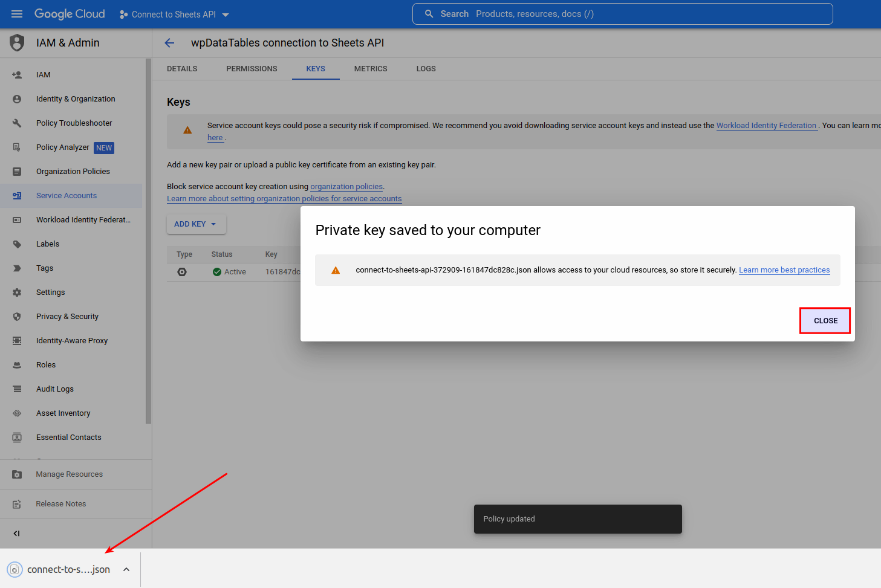Open the Labels tag icon
The height and width of the screenshot is (588, 881).
point(16,244)
